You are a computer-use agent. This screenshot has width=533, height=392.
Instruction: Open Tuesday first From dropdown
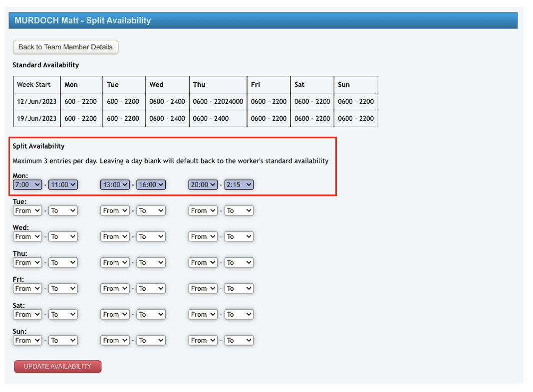click(27, 210)
